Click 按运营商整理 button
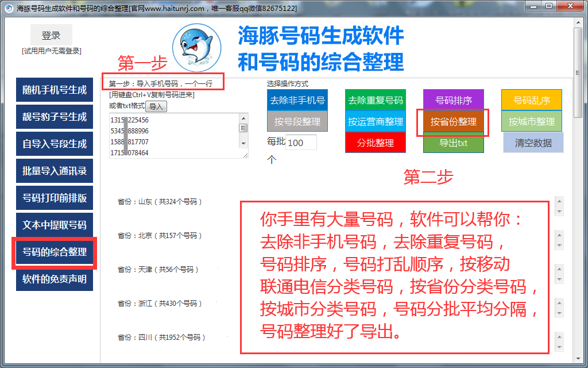Viewport: 588px width, 368px height. pos(376,122)
